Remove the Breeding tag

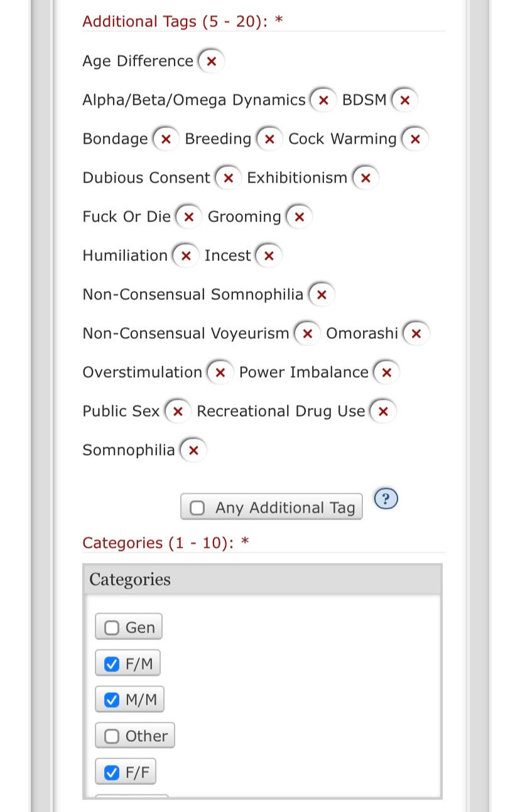tap(269, 139)
